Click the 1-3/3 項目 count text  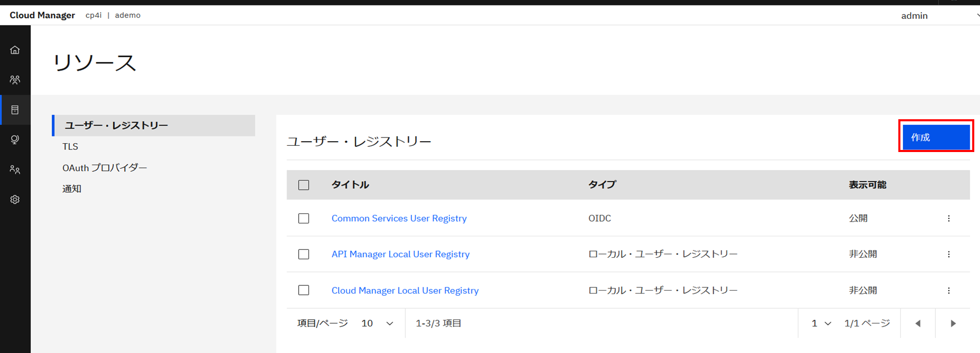point(439,323)
